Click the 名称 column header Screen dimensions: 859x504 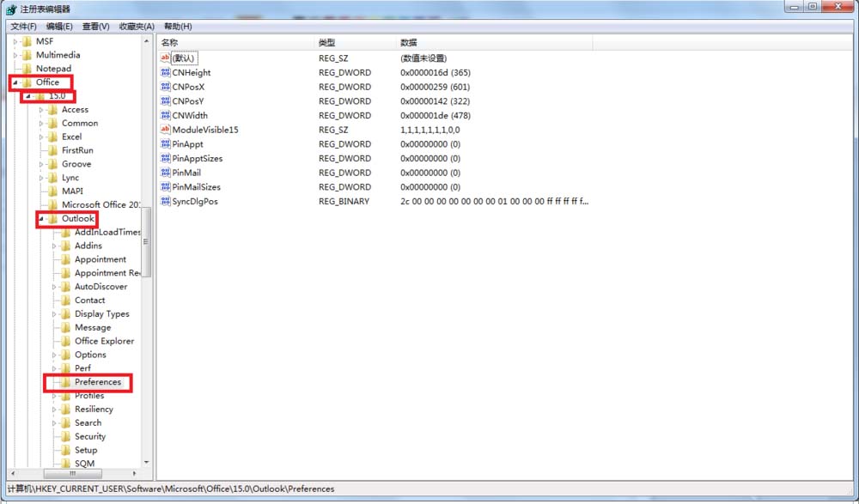[170, 42]
